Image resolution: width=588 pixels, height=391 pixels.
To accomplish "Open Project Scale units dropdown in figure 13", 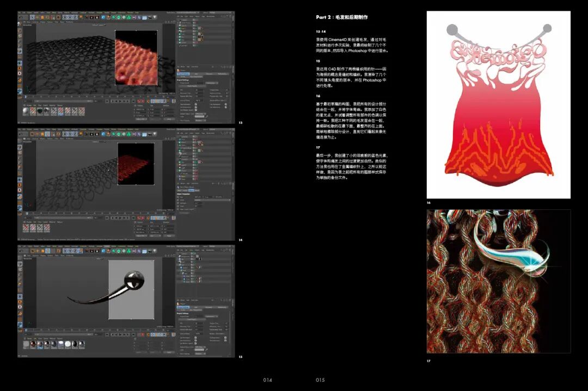I will pos(212,83).
